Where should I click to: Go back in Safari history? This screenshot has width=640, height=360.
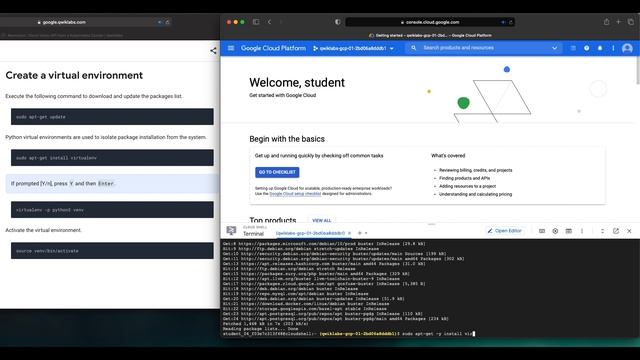tap(269, 22)
